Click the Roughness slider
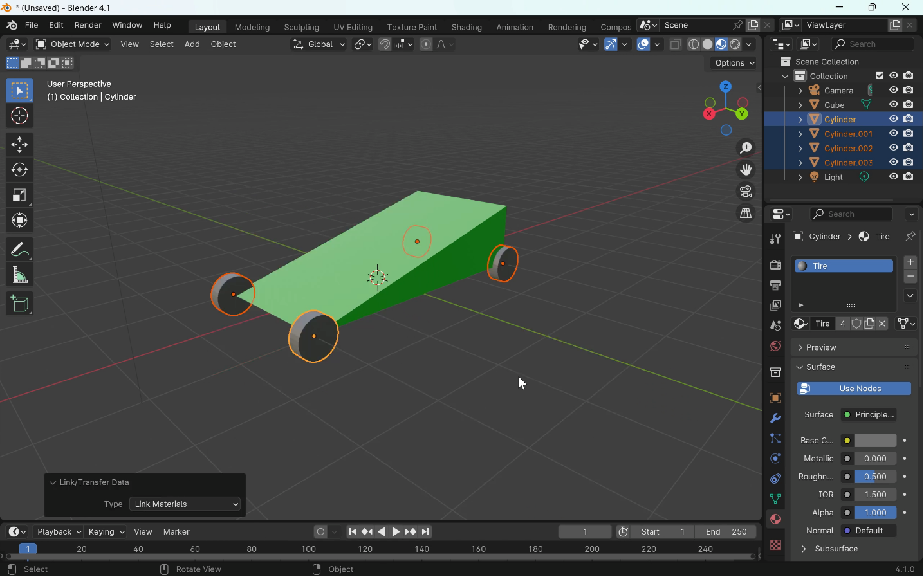Viewport: 924px width, 577px height. (876, 477)
